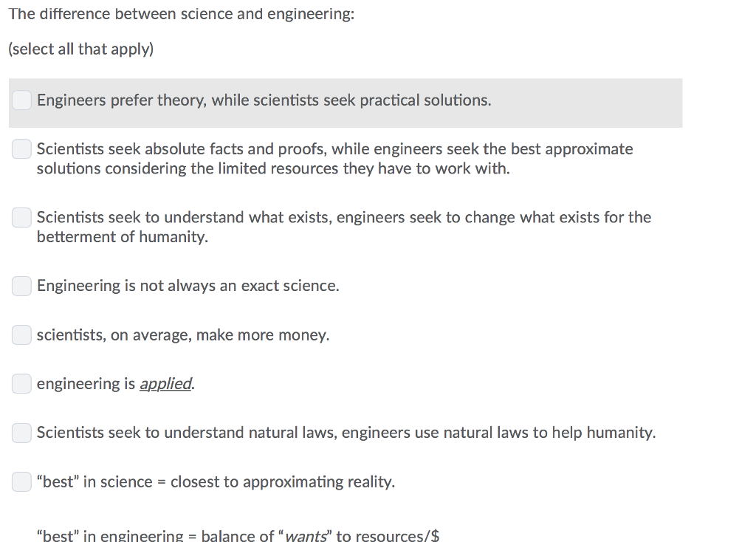Check 'Engineering is not always an exact science'

point(21,286)
